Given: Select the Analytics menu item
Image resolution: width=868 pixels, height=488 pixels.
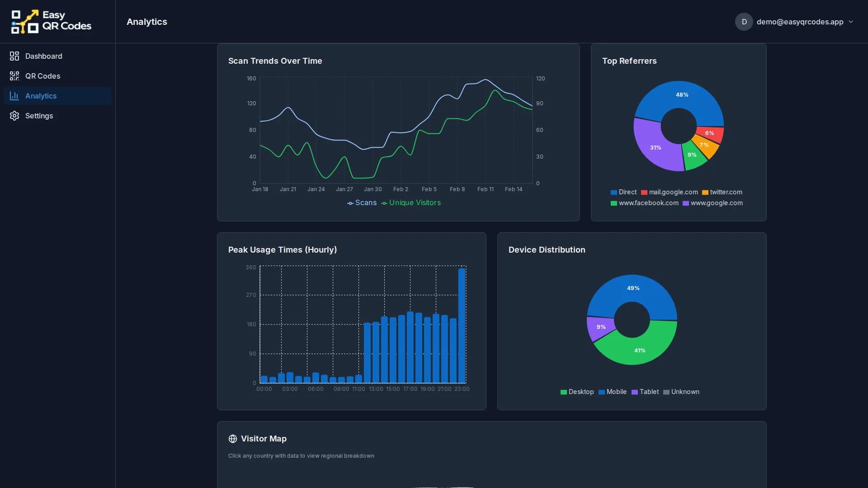Looking at the screenshot, I should 57,96.
